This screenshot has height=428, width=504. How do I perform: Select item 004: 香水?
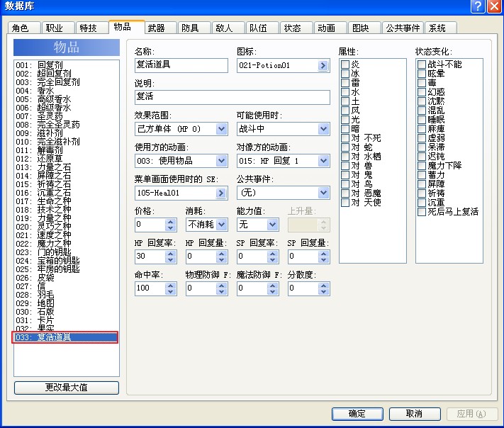[67, 91]
